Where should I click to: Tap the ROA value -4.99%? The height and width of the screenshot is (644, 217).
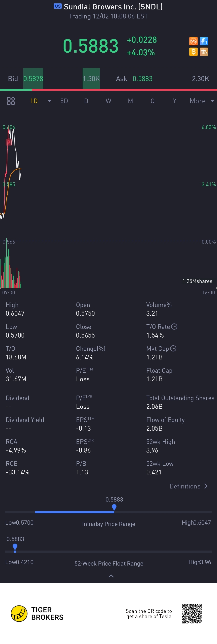16,450
